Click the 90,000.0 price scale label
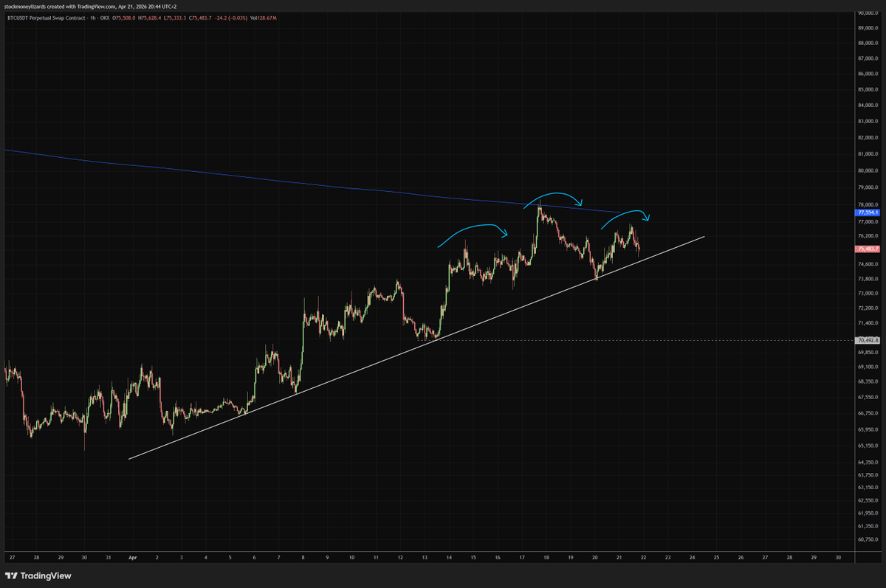 click(x=867, y=13)
